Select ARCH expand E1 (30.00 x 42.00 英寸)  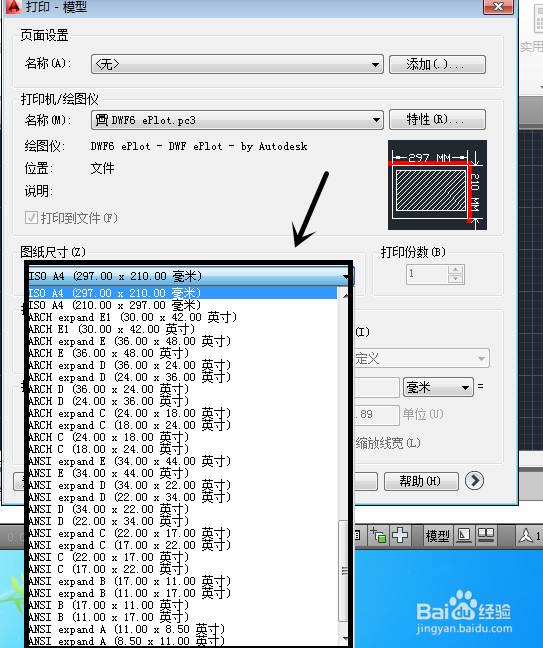183,317
